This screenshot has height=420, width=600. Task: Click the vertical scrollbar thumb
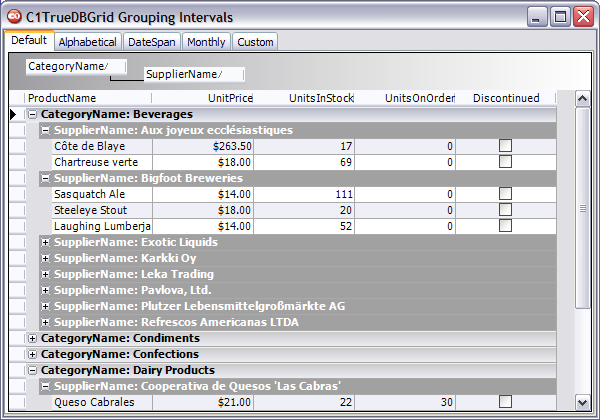[x=582, y=208]
